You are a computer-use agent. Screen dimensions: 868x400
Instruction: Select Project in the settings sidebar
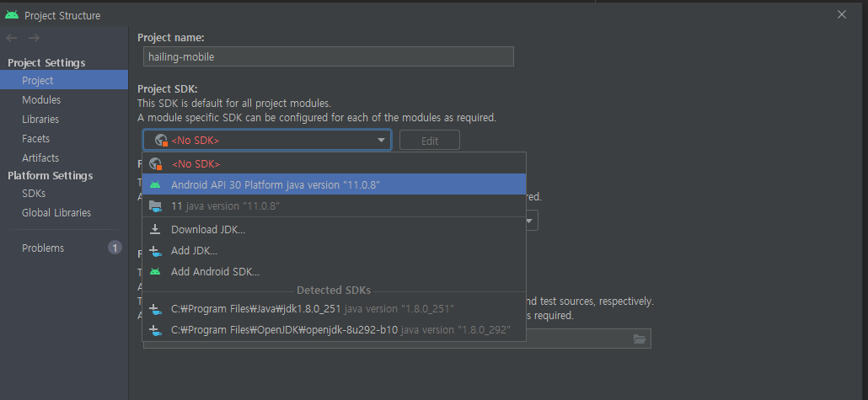[64, 80]
